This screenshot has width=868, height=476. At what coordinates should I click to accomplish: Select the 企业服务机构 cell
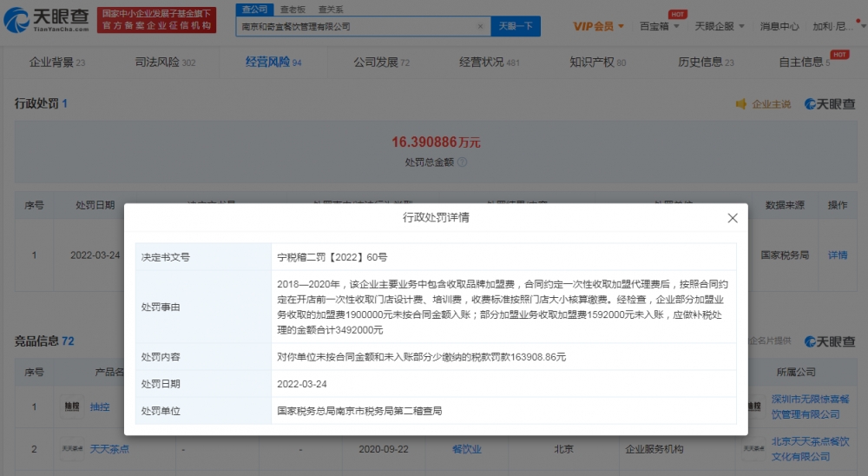click(654, 449)
